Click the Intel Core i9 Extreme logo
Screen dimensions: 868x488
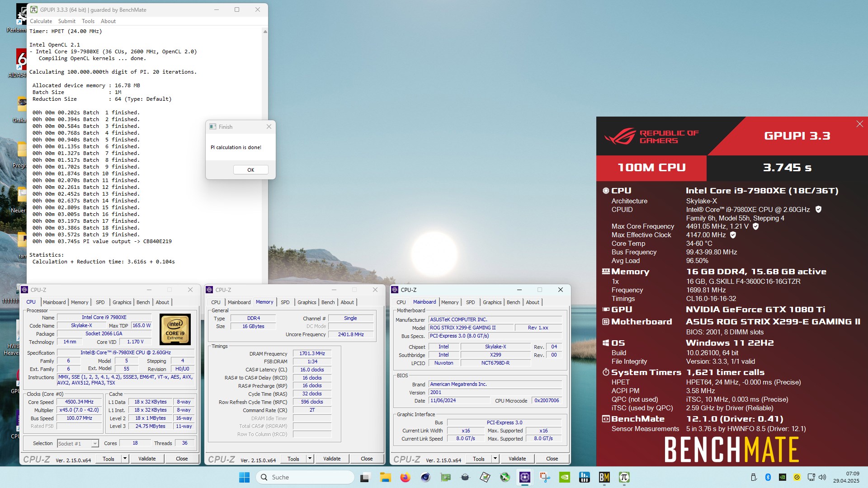coord(175,329)
